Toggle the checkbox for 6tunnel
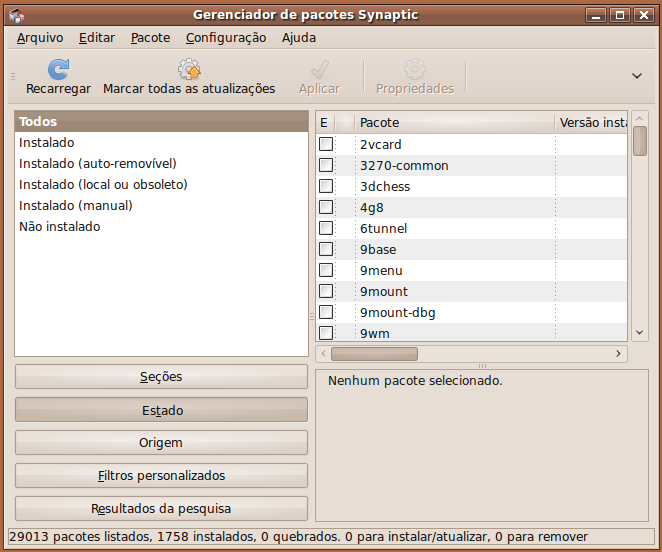The height and width of the screenshot is (552, 662). (x=326, y=228)
